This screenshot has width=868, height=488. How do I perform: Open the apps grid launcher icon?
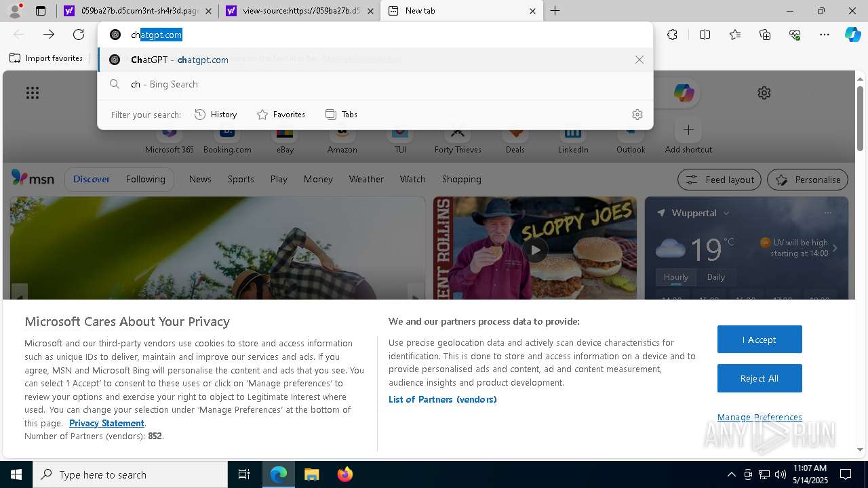[32, 93]
